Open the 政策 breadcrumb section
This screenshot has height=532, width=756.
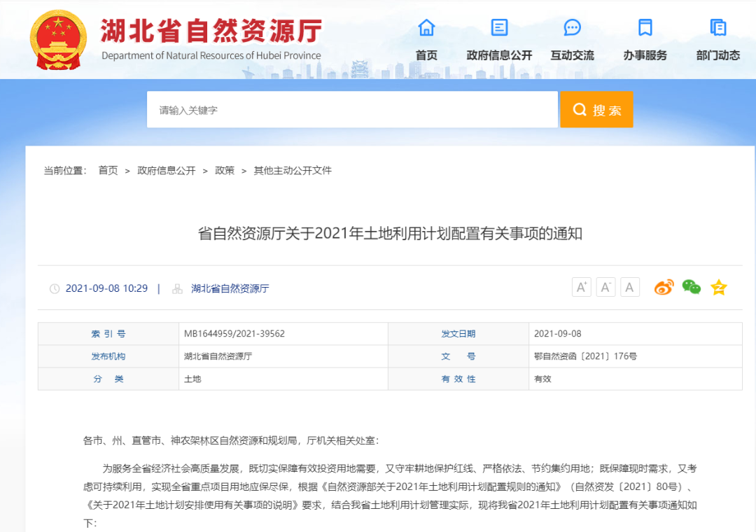[x=224, y=170]
